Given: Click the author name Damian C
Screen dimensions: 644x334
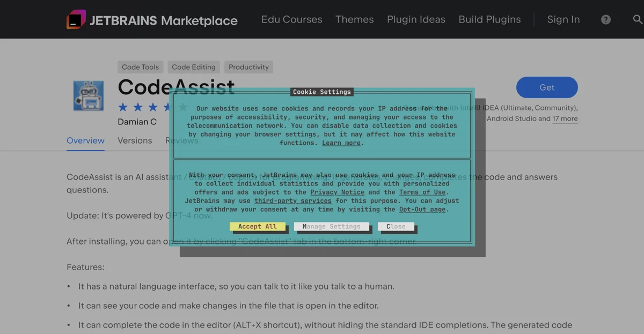Looking at the screenshot, I should 137,122.
